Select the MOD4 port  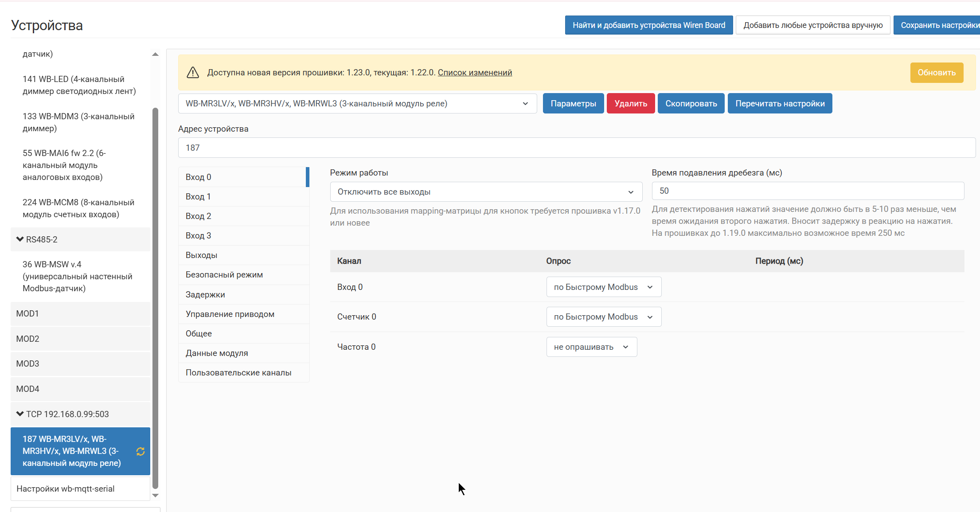pos(80,389)
